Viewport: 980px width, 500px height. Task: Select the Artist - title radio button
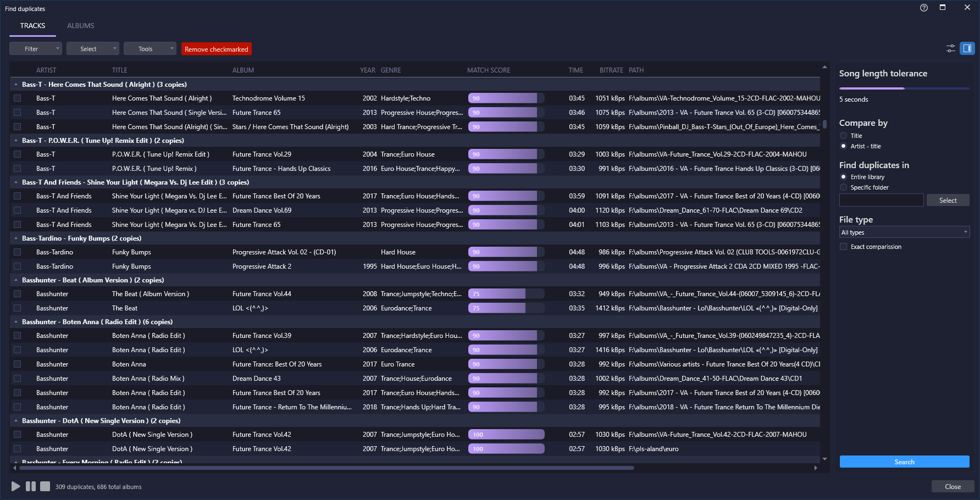point(844,146)
